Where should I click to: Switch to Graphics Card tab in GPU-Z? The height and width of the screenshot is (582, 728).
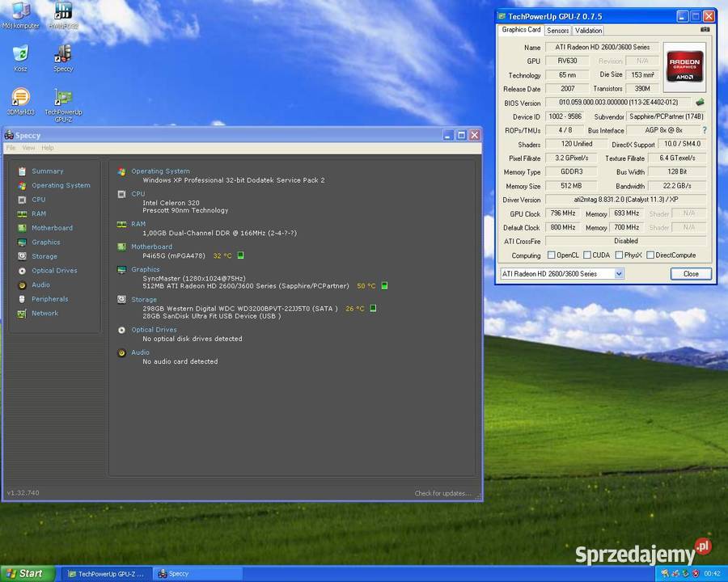click(x=521, y=30)
